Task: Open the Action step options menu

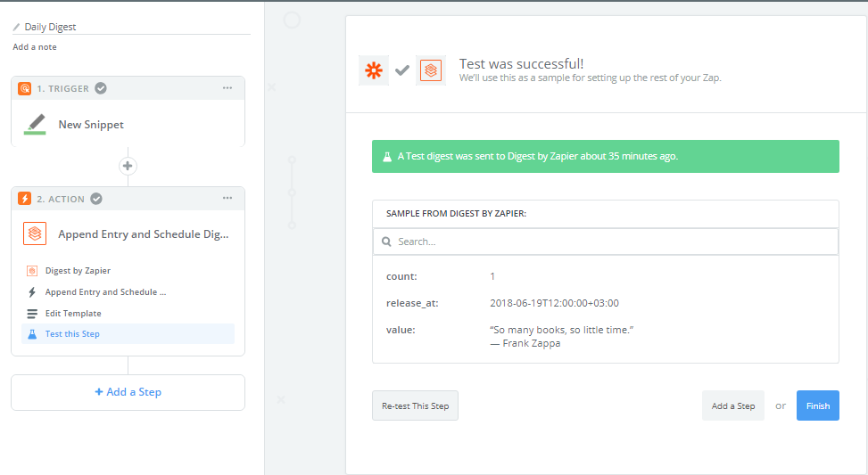Action: 227,199
